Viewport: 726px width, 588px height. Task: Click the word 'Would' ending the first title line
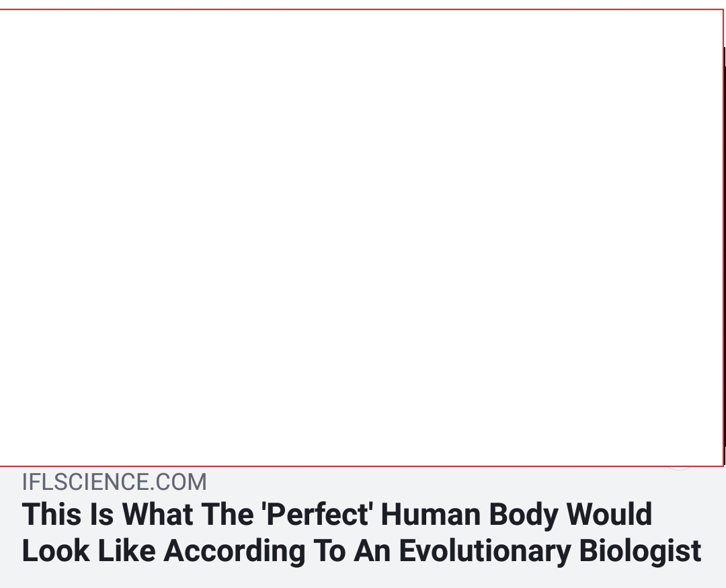609,514
